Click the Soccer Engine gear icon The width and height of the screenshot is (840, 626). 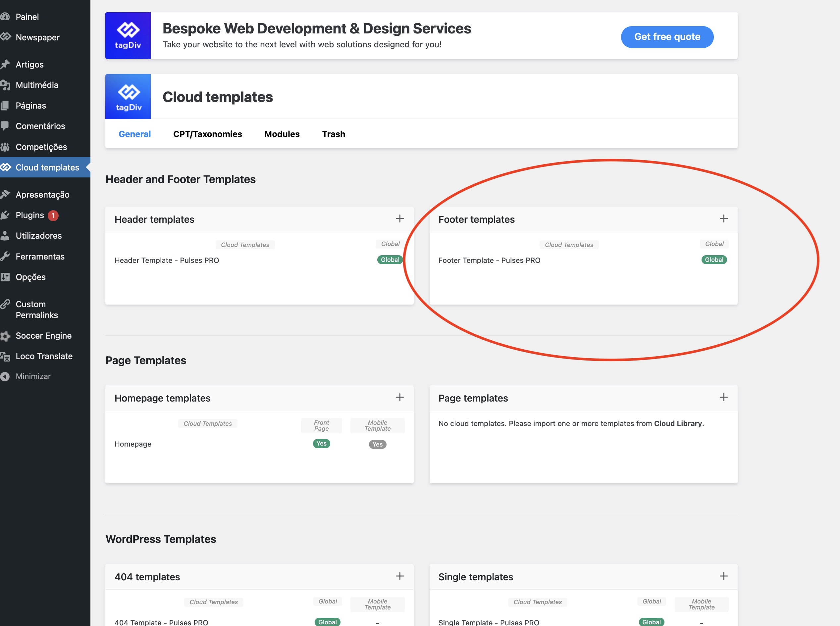[x=5, y=336]
